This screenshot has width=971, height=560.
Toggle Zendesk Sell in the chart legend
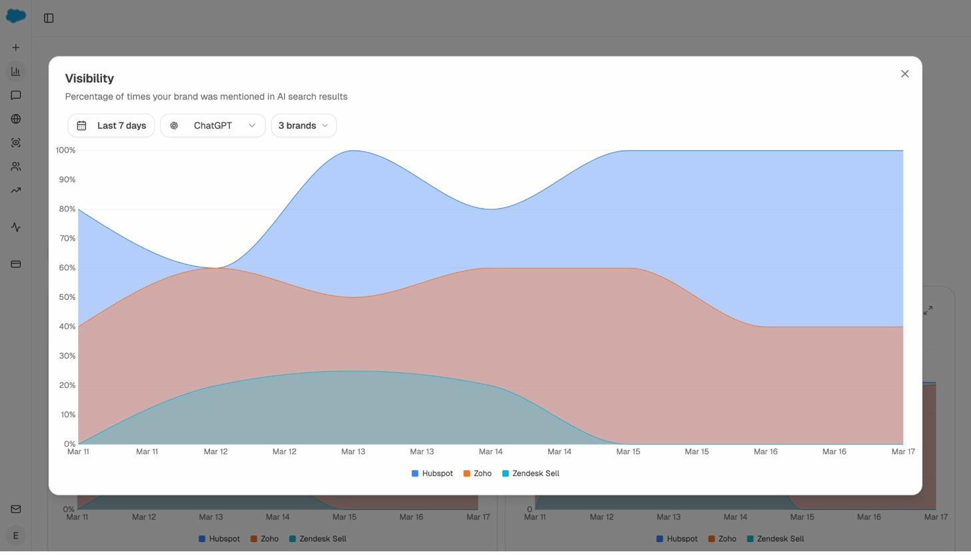[530, 473]
